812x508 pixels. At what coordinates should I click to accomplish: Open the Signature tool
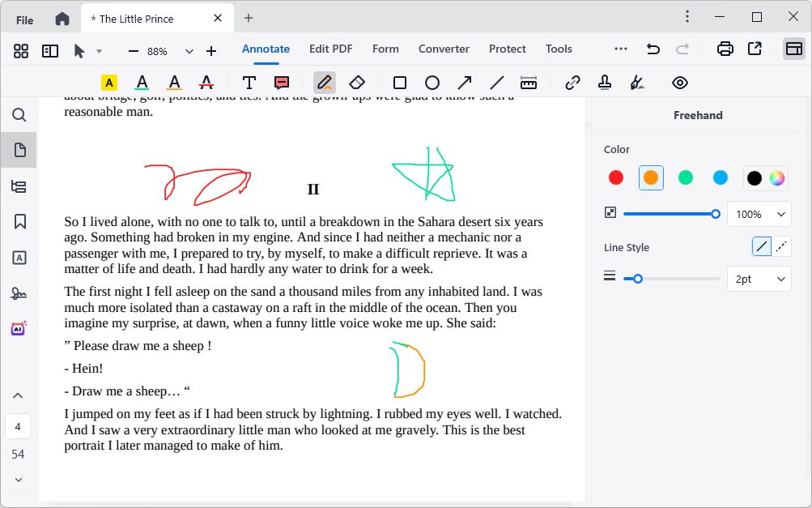tap(637, 82)
